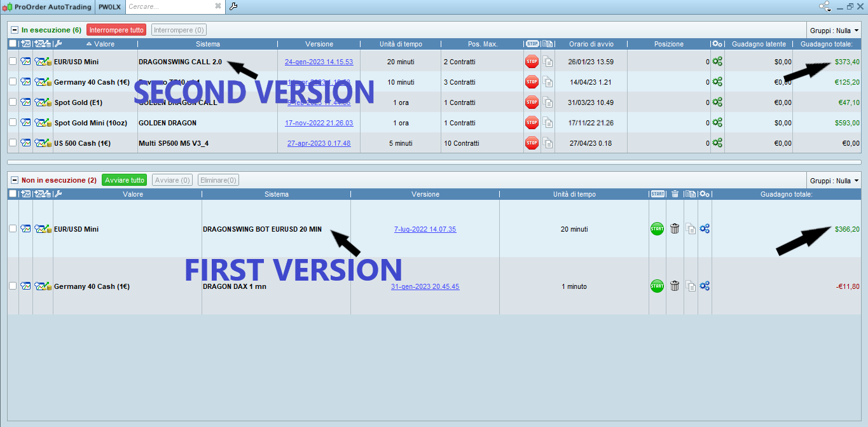Open version link 27-apr-2023 0.17.48

click(x=319, y=143)
